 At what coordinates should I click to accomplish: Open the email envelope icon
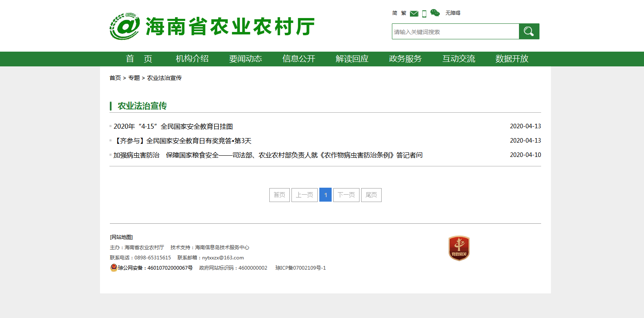click(x=414, y=14)
